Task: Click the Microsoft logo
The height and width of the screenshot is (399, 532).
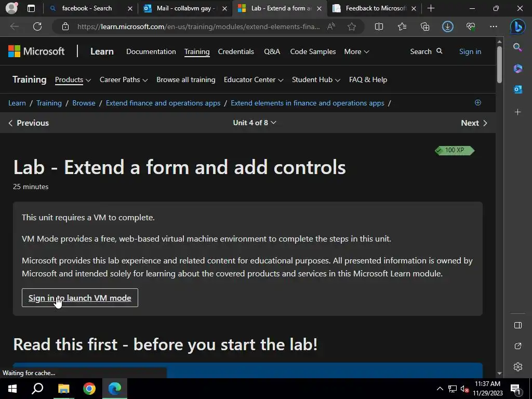Action: tap(36, 51)
